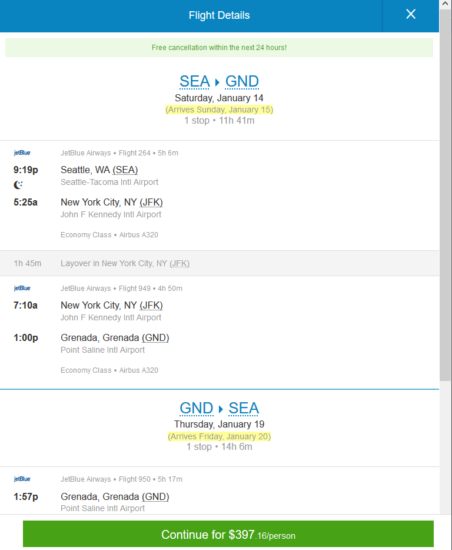
Task: Click the scrollbar up arrow
Action: [x=445, y=4]
